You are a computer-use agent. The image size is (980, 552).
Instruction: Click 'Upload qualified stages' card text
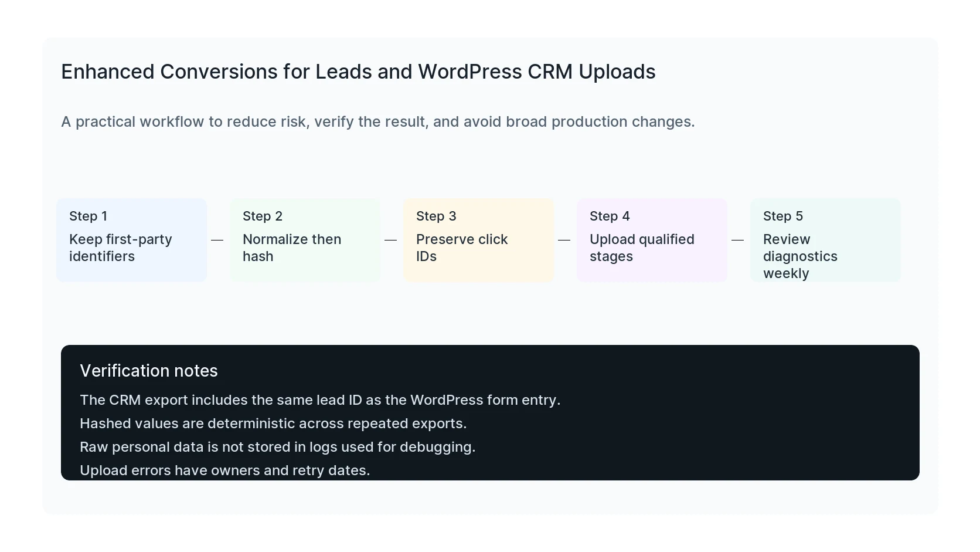pyautogui.click(x=642, y=248)
